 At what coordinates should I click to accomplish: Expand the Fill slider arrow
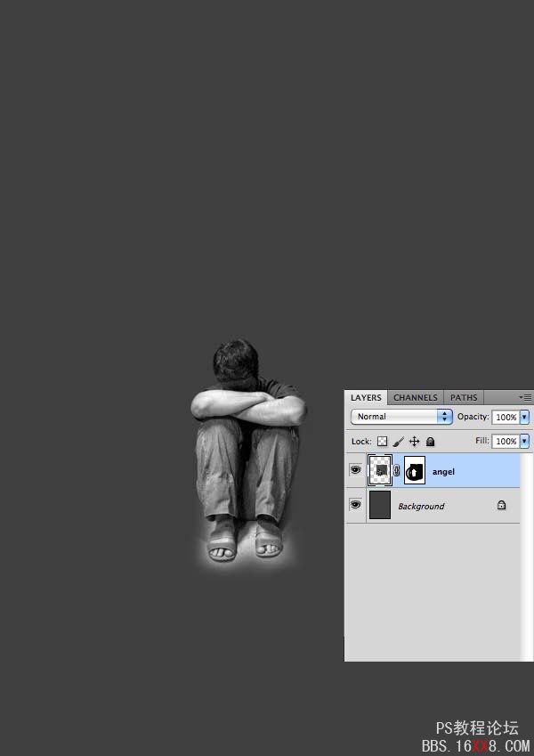tap(524, 441)
